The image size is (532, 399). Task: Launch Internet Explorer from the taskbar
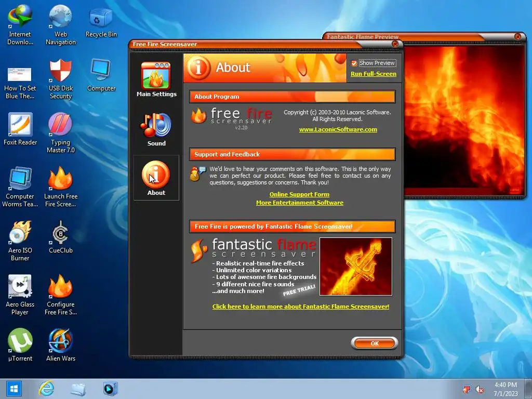point(46,389)
